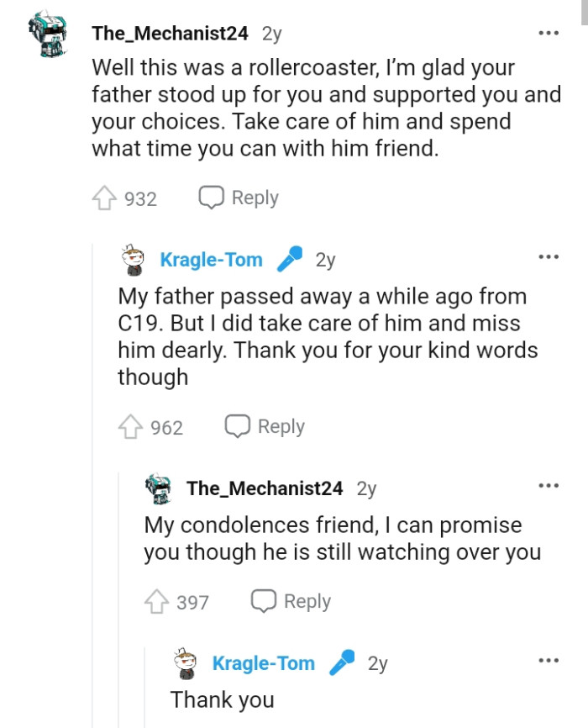Image resolution: width=588 pixels, height=728 pixels.
Task: Click the microphone flair icon beside Kragle-Tom's name
Action: pyautogui.click(x=290, y=259)
